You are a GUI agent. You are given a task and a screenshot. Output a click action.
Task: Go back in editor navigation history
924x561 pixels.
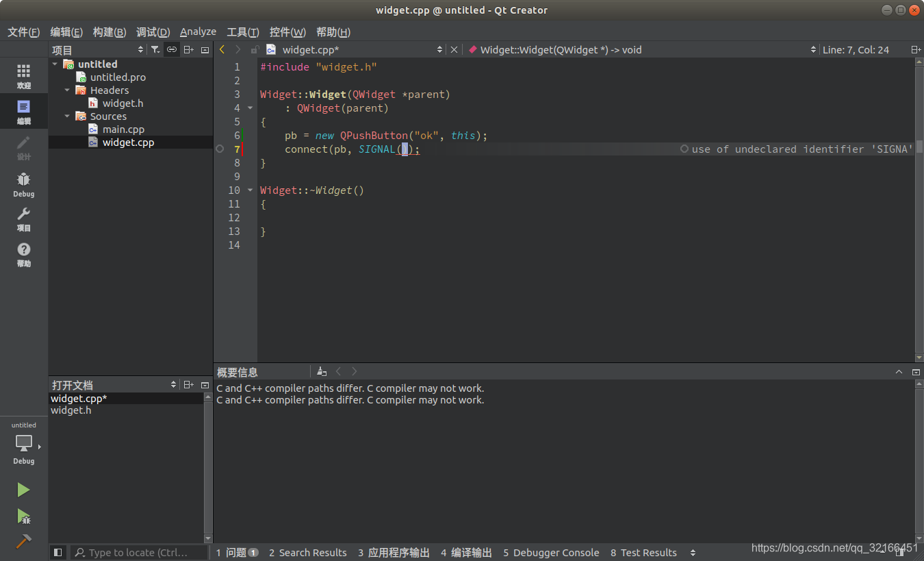point(222,49)
